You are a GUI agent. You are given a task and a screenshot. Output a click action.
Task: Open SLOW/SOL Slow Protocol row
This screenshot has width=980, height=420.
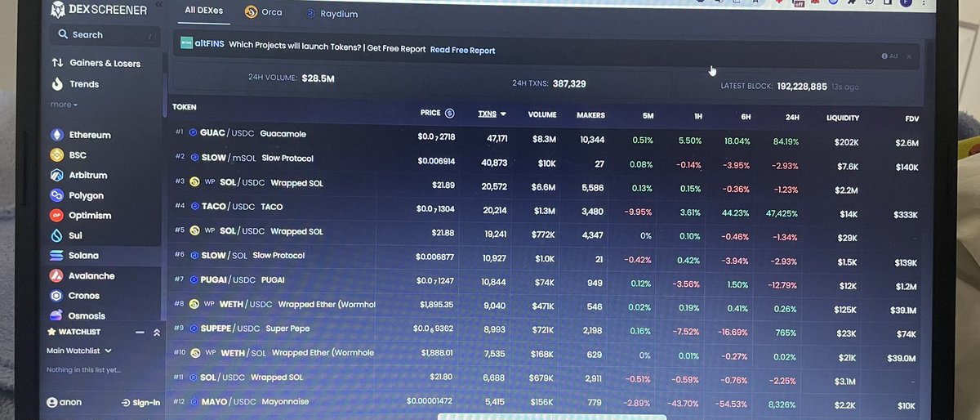(546, 258)
